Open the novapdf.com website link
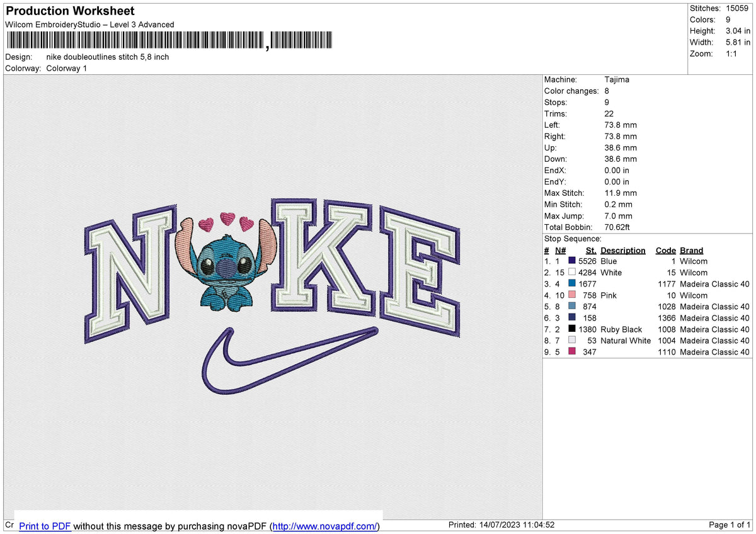This screenshot has height=534, width=756. (x=326, y=526)
